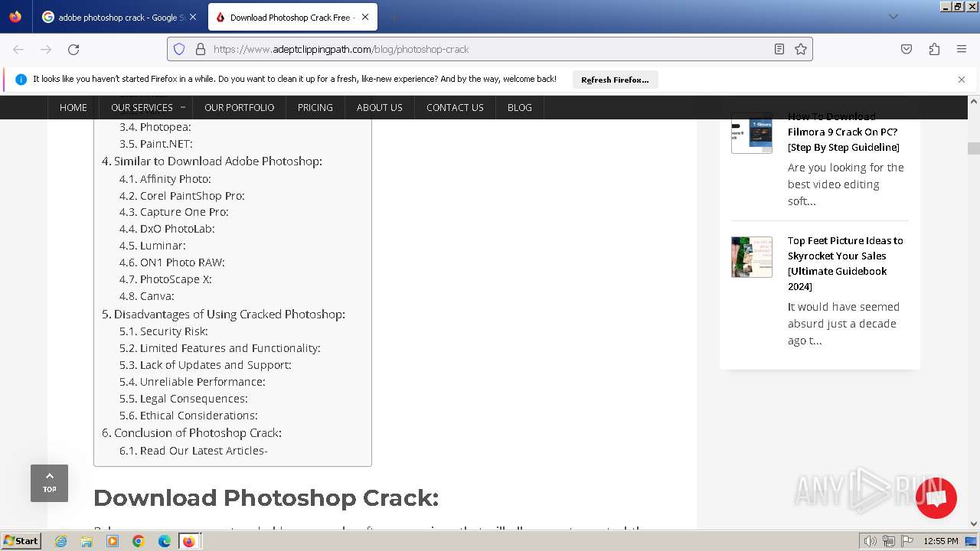Open the Save to Pocket icon

point(906,49)
